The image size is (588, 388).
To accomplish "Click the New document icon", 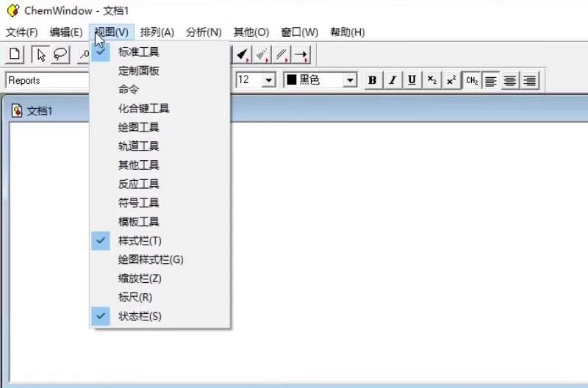I will pos(15,54).
